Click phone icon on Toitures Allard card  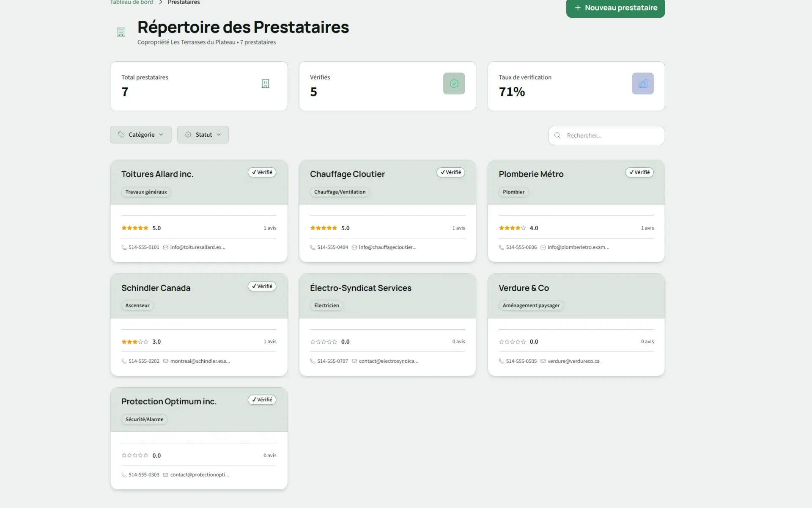124,248
